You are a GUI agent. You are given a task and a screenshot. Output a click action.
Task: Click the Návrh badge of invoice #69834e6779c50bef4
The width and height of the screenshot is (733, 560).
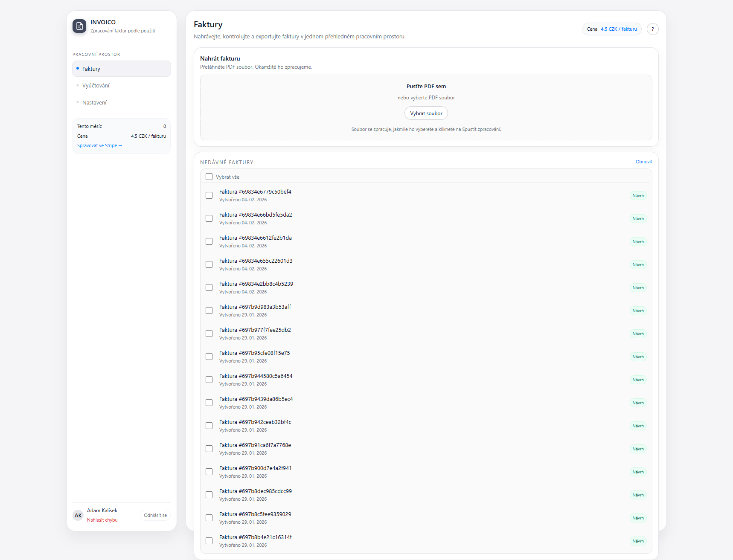(x=638, y=196)
